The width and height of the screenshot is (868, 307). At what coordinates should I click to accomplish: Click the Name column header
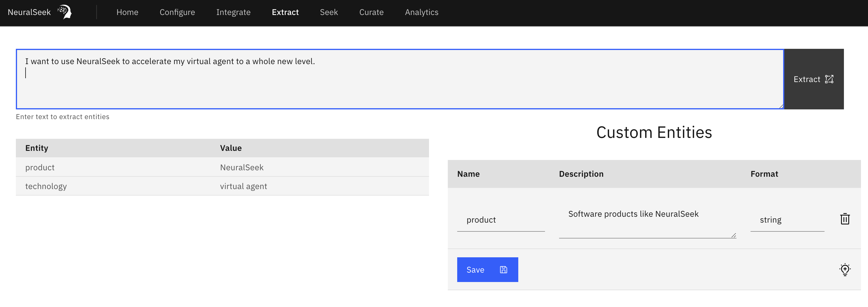468,174
